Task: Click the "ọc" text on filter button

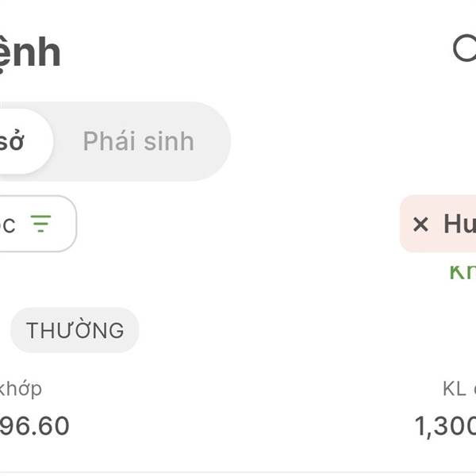Action: pos(8,225)
